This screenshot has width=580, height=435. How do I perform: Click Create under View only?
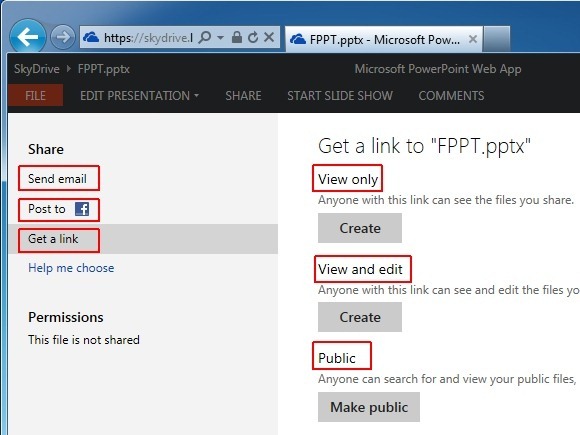[360, 228]
